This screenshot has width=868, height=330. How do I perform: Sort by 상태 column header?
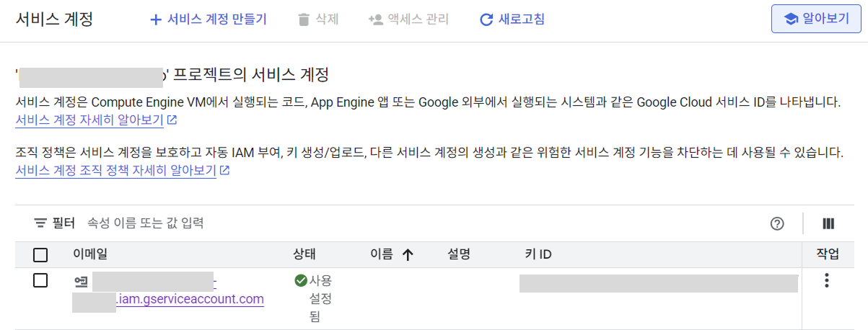pyautogui.click(x=304, y=254)
